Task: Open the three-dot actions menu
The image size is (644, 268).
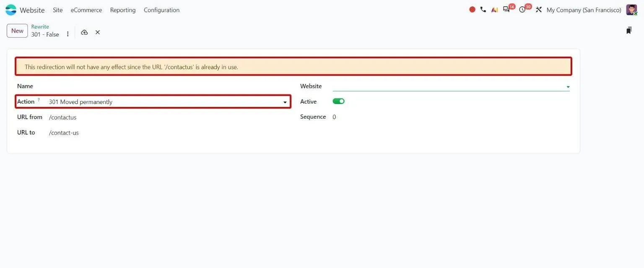Action: point(68,34)
